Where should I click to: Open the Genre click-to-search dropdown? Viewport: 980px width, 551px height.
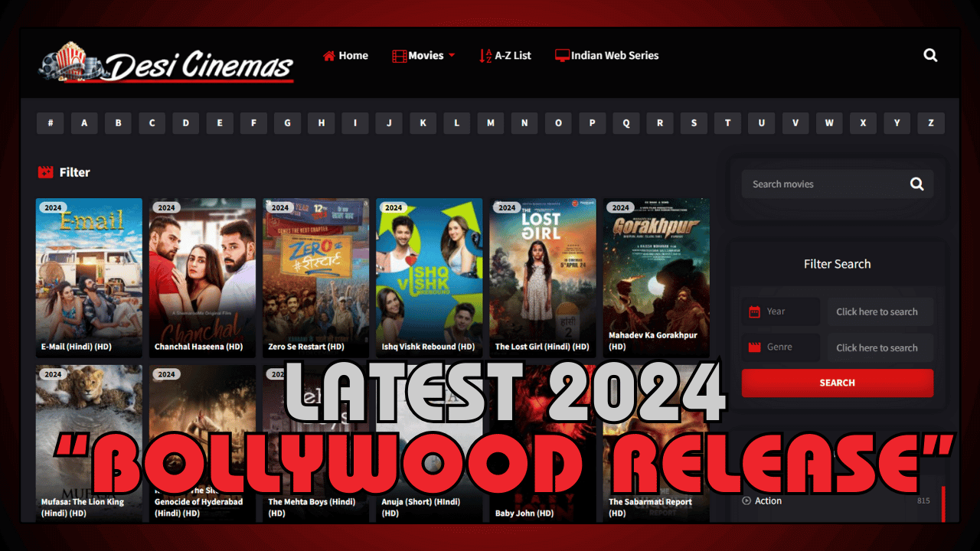pos(880,347)
